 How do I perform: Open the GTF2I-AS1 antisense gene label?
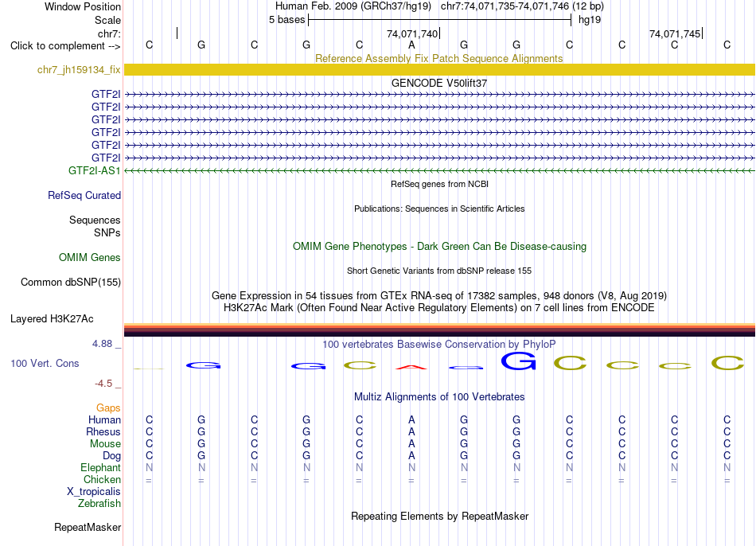[x=94, y=170]
